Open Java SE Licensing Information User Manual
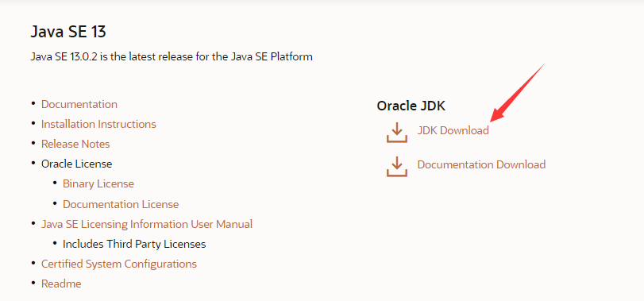This screenshot has height=301, width=644. [x=147, y=224]
